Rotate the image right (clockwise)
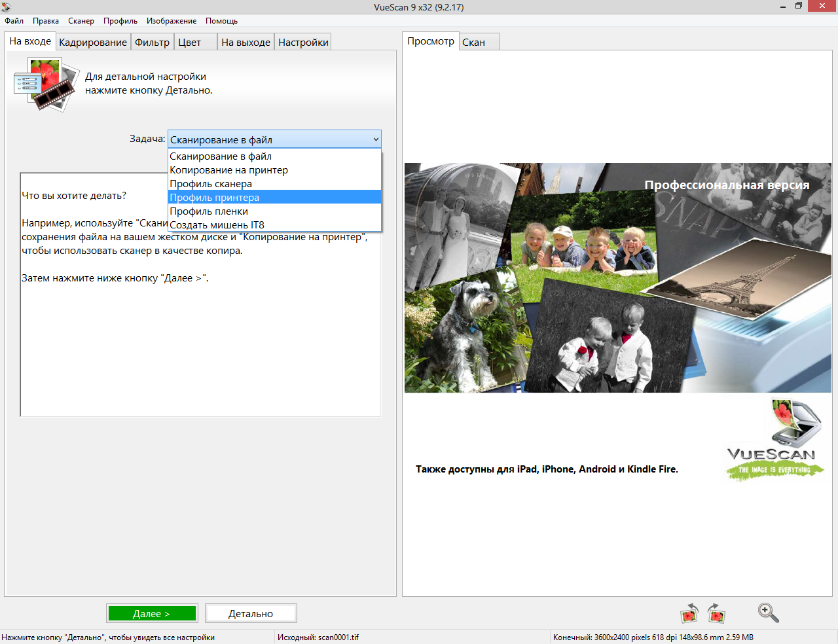838x644 pixels. pyautogui.click(x=716, y=613)
